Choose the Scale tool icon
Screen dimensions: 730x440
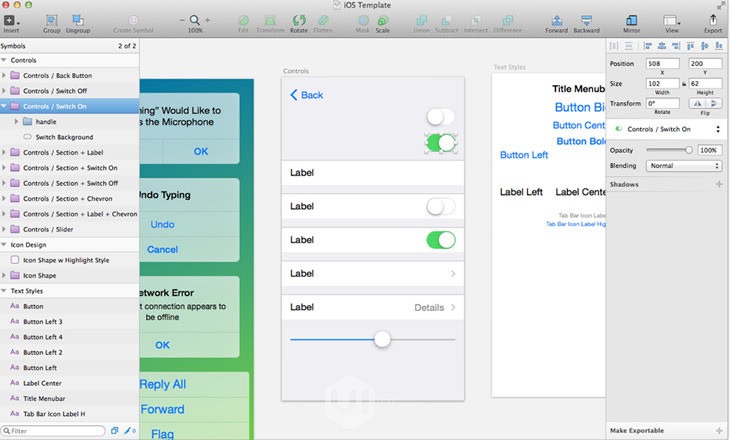[383, 20]
